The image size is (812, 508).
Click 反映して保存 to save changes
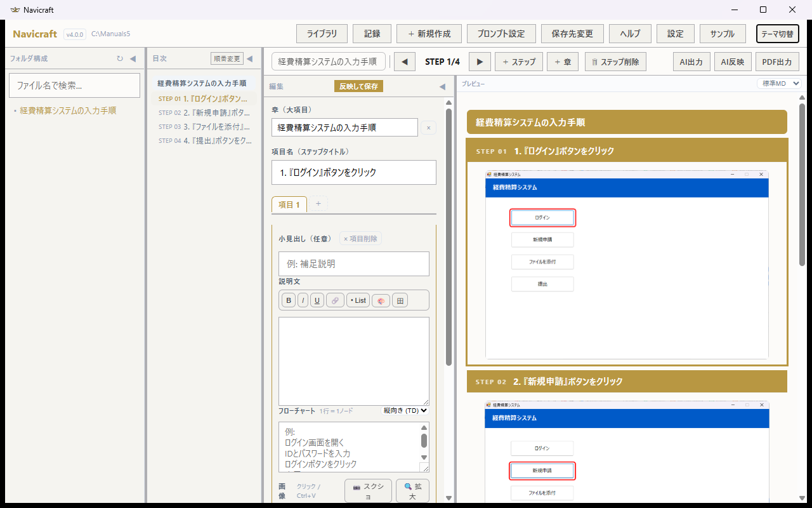[358, 86]
